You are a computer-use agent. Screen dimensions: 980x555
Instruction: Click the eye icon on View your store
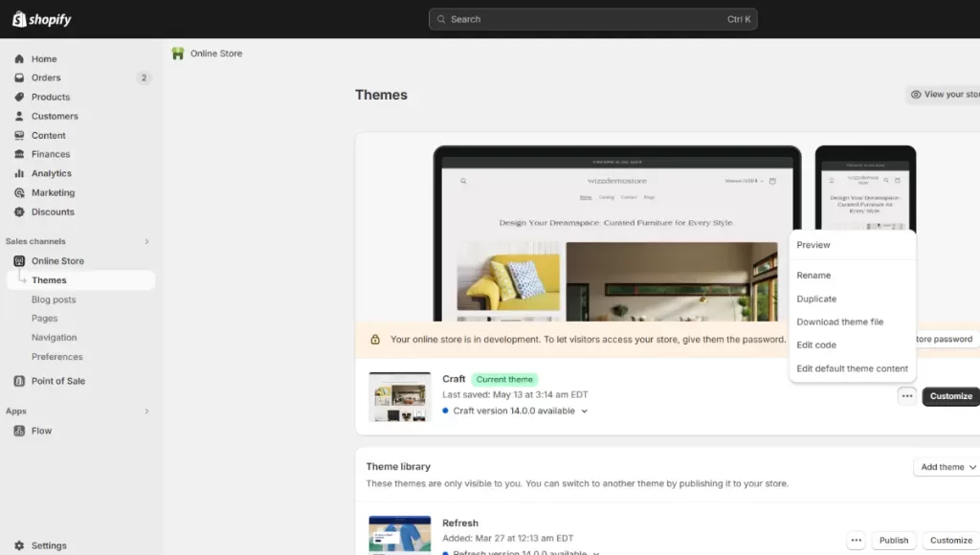(x=916, y=95)
